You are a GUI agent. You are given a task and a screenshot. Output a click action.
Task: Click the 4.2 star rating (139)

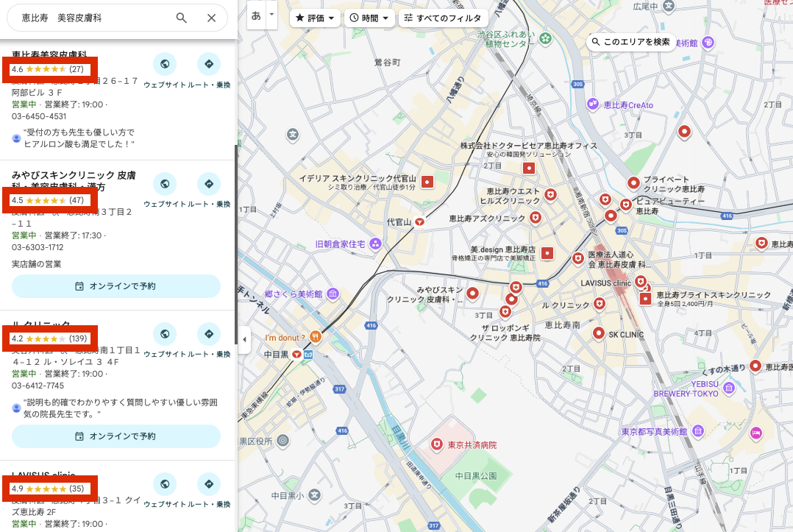click(x=49, y=338)
